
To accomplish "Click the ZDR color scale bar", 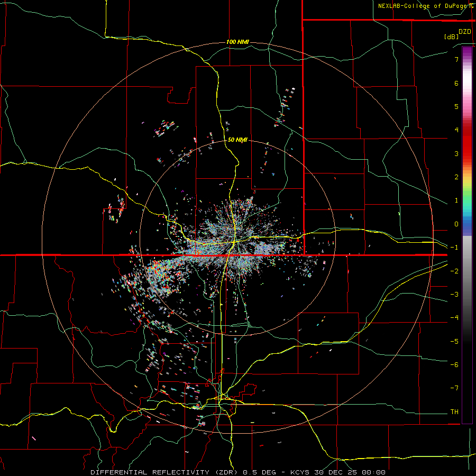I will pyautogui.click(x=467, y=235).
